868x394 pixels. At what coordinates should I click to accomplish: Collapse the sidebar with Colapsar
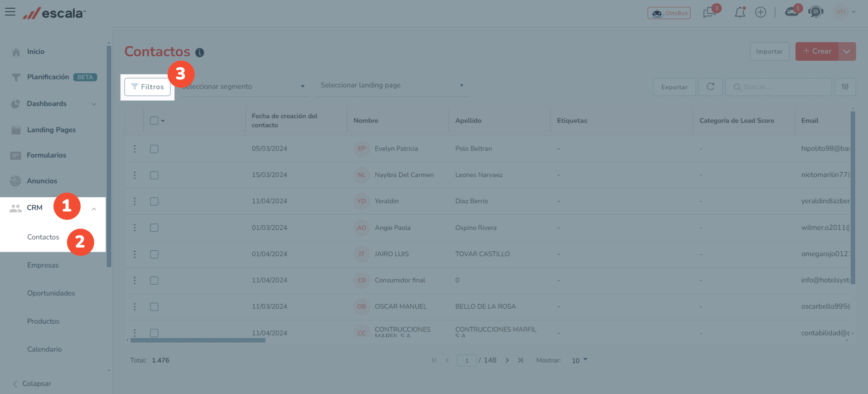32,384
